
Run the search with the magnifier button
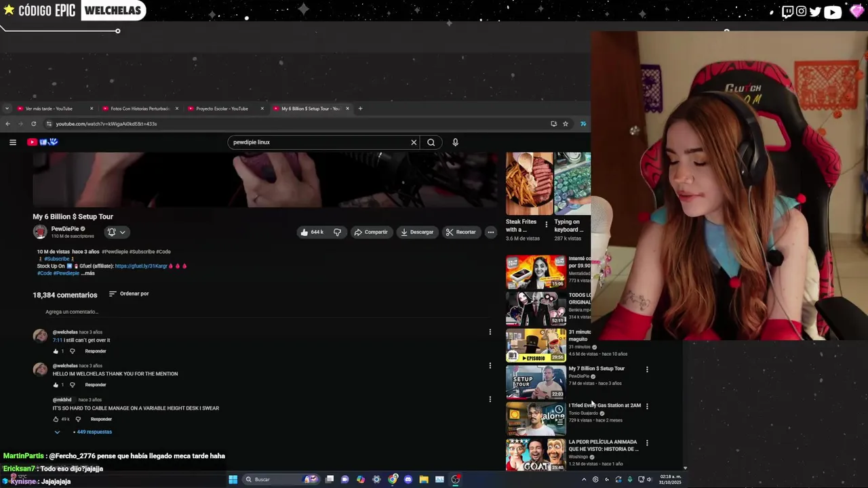tap(431, 142)
